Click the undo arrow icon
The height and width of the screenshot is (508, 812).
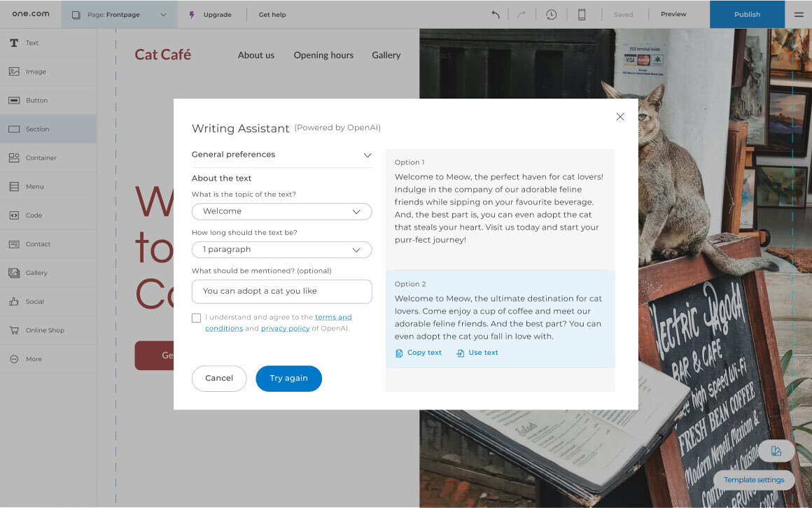(496, 15)
